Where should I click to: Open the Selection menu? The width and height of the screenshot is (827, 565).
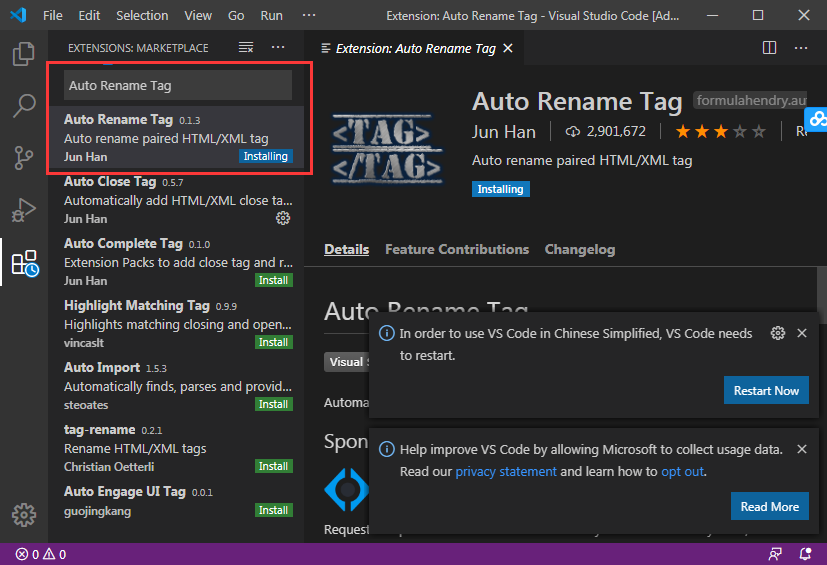142,16
